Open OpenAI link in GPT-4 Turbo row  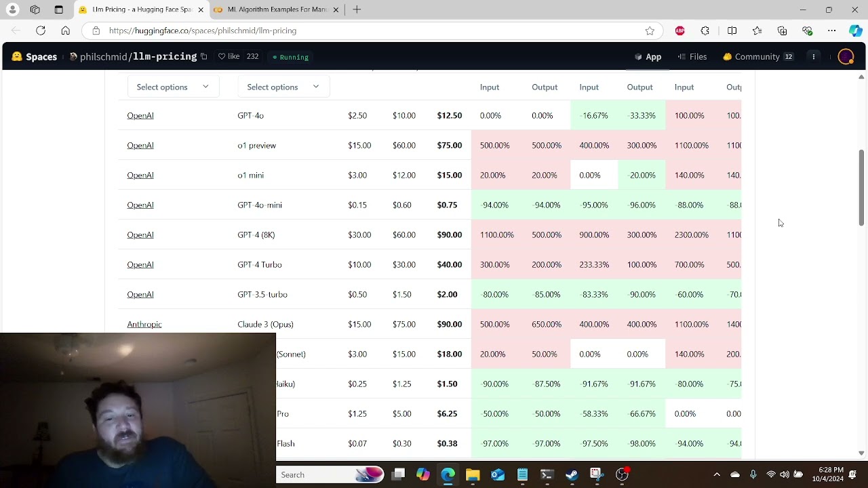(140, 265)
